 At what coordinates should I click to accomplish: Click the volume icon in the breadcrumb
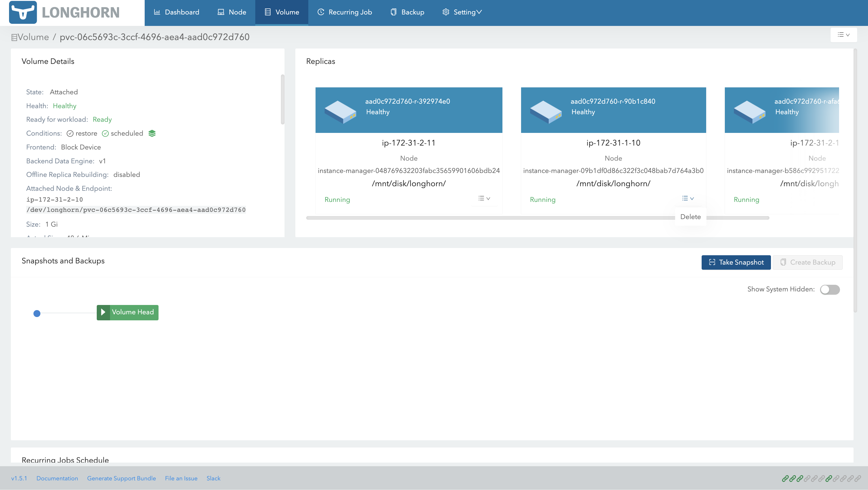point(14,37)
